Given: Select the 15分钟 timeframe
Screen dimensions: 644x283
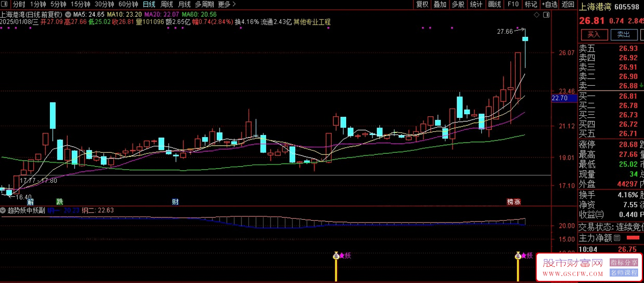Looking at the screenshot, I should pyautogui.click(x=80, y=4).
